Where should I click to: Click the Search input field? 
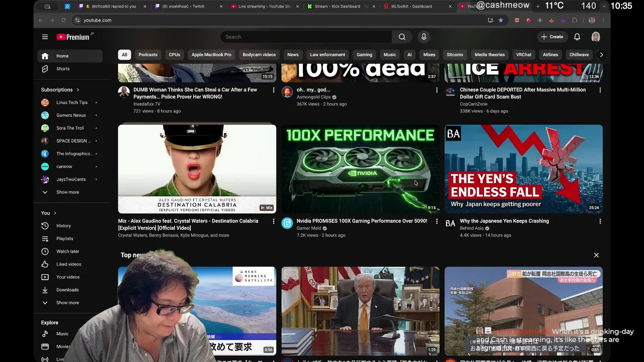(x=306, y=37)
